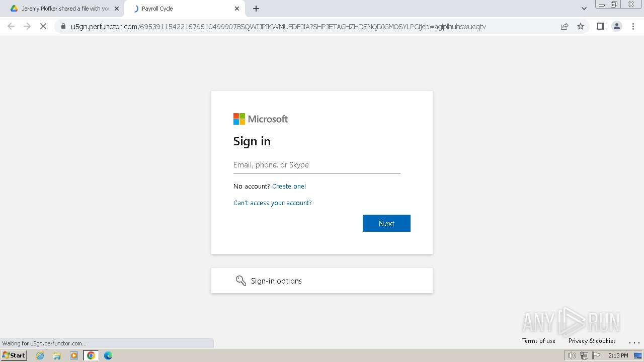Click the Next button
Image resolution: width=644 pixels, height=362 pixels.
[x=386, y=223]
